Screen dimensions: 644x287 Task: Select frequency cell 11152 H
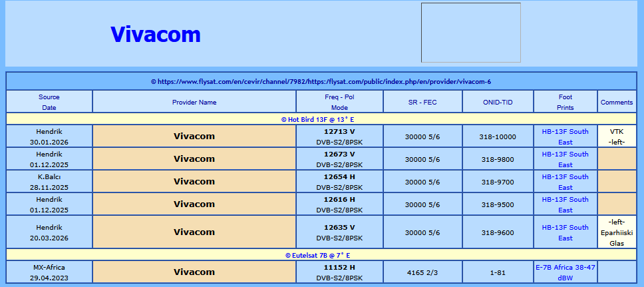point(340,272)
